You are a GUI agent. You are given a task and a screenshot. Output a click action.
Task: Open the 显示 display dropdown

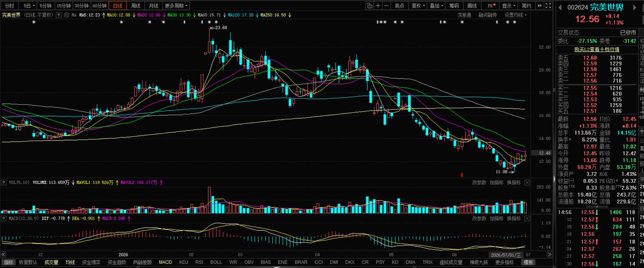[x=508, y=6]
